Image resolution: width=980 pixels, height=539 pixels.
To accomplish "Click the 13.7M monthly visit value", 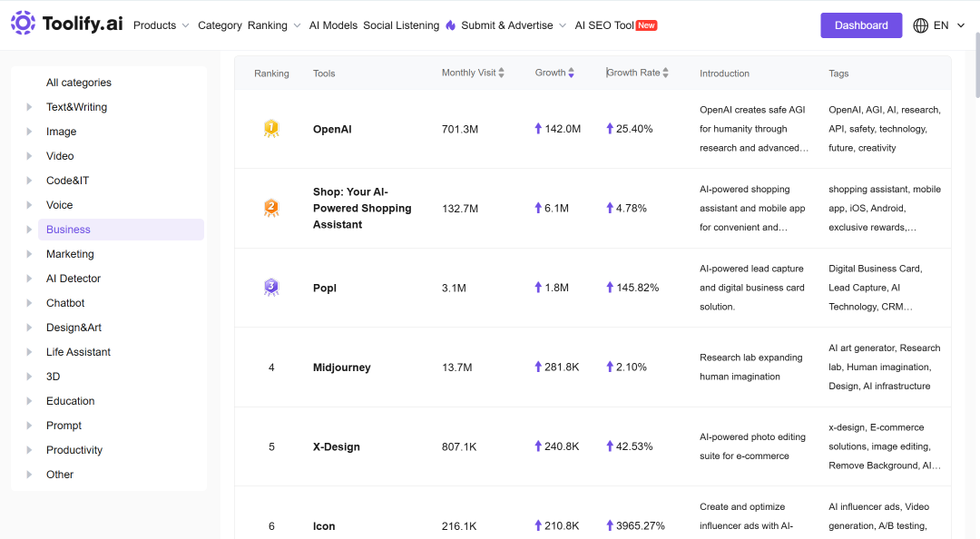I will tap(456, 367).
